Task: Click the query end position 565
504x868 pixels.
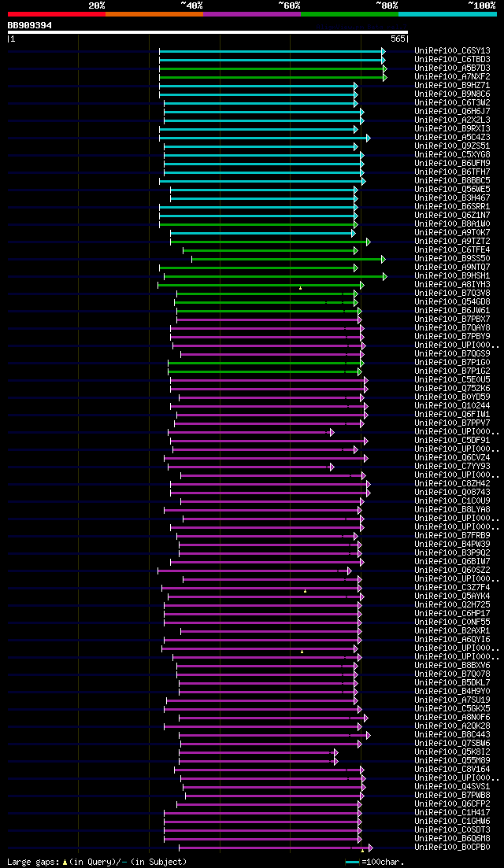Action: click(398, 39)
